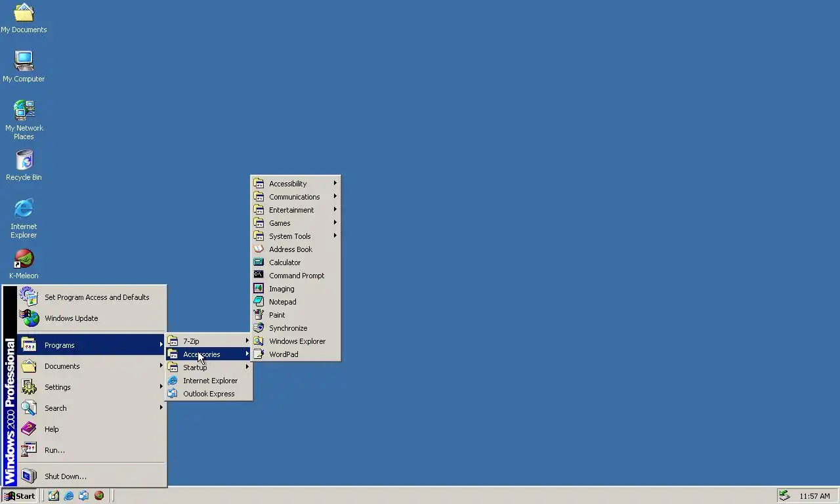Viewport: 840px width, 504px height.
Task: Click the Start button
Action: pos(19,496)
